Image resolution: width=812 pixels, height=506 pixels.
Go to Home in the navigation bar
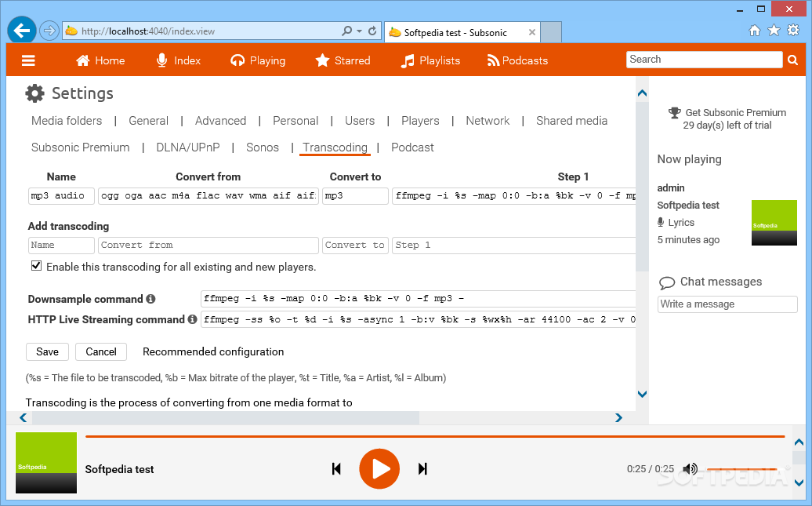(100, 60)
